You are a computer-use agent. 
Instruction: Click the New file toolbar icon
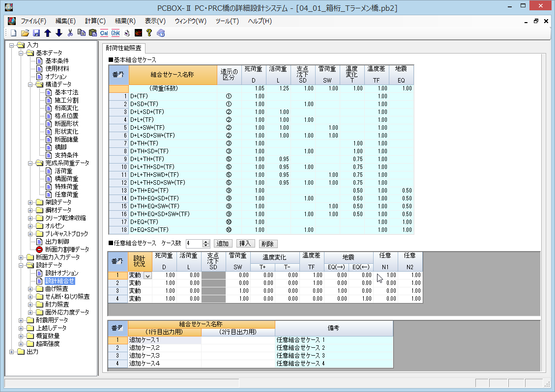pyautogui.click(x=13, y=33)
